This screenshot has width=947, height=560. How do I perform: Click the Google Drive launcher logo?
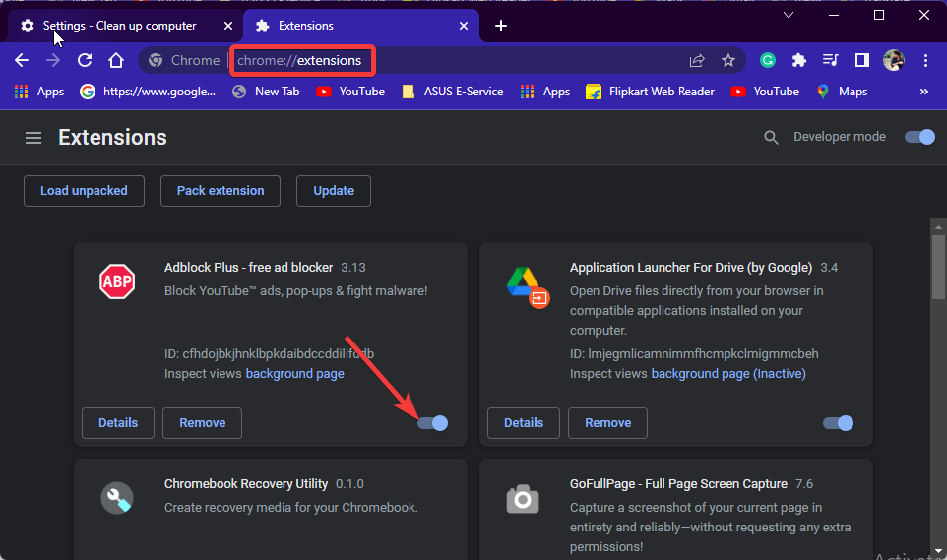click(x=527, y=286)
